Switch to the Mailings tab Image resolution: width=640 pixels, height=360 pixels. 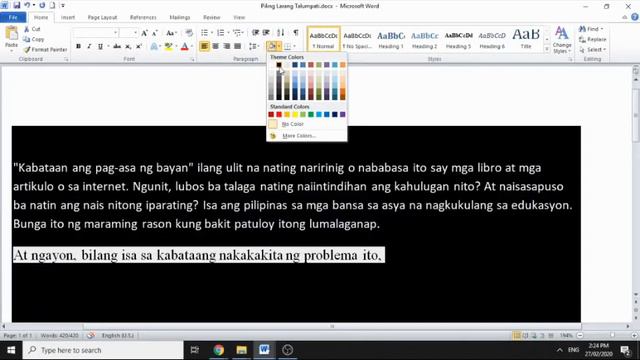pos(180,17)
